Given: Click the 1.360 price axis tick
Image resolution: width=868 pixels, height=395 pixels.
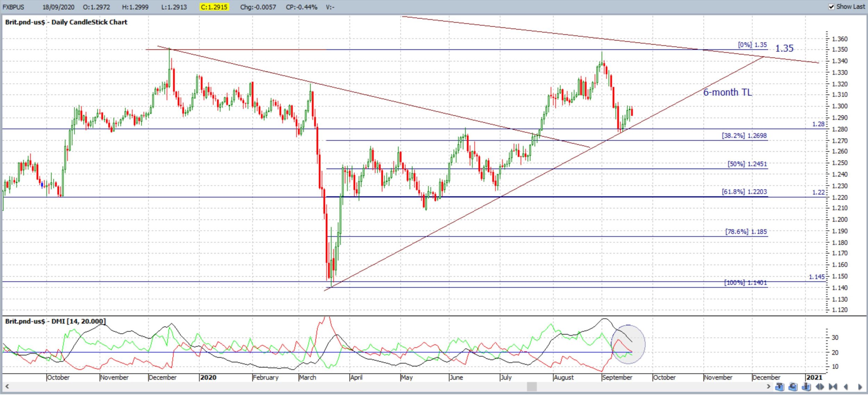Looking at the screenshot, I should (840, 39).
